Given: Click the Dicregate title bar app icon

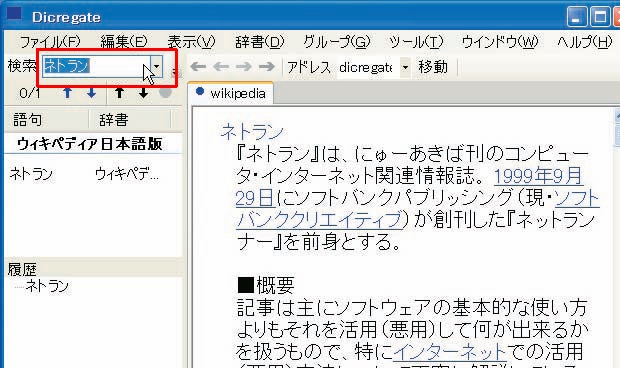Looking at the screenshot, I should (14, 13).
